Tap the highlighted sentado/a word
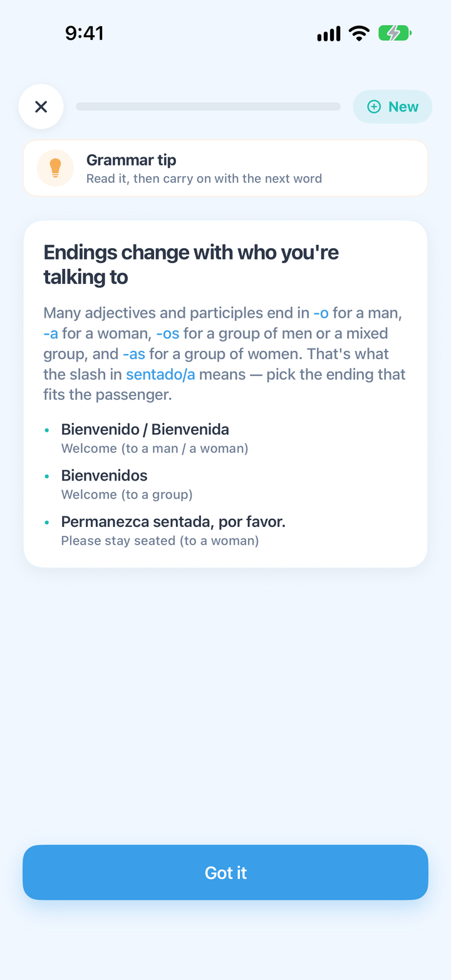Viewport: 451px width, 980px height. (x=160, y=375)
